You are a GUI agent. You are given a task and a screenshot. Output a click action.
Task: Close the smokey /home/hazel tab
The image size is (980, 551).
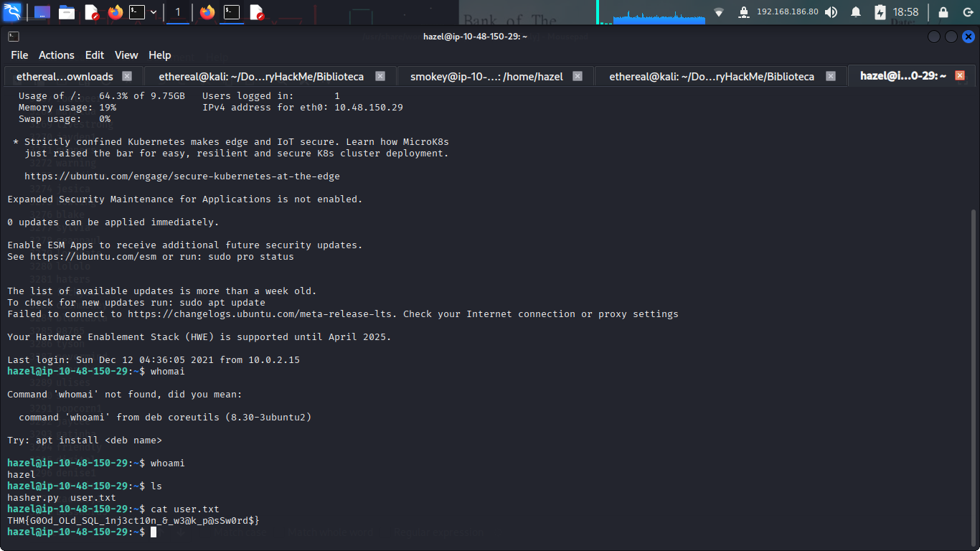coord(578,76)
